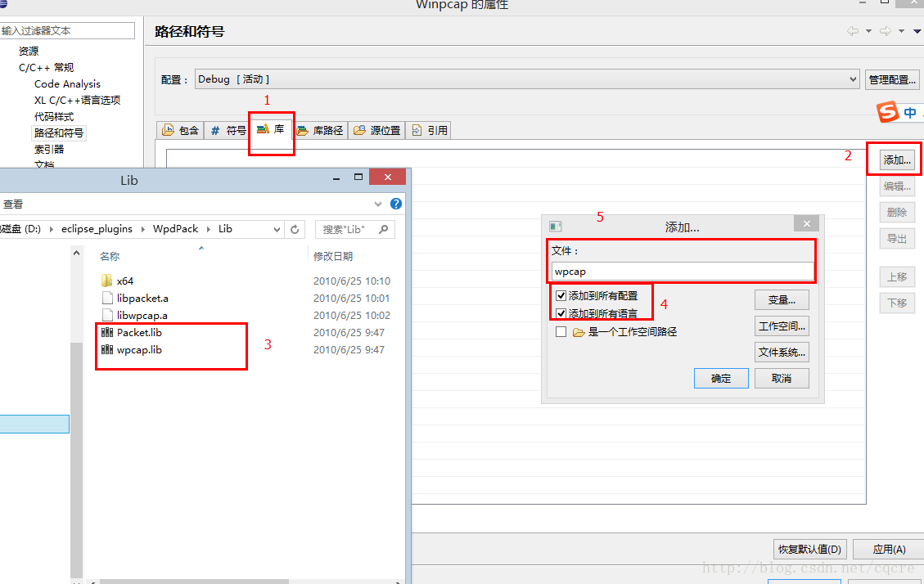Click the 文件系统... button

pos(782,352)
